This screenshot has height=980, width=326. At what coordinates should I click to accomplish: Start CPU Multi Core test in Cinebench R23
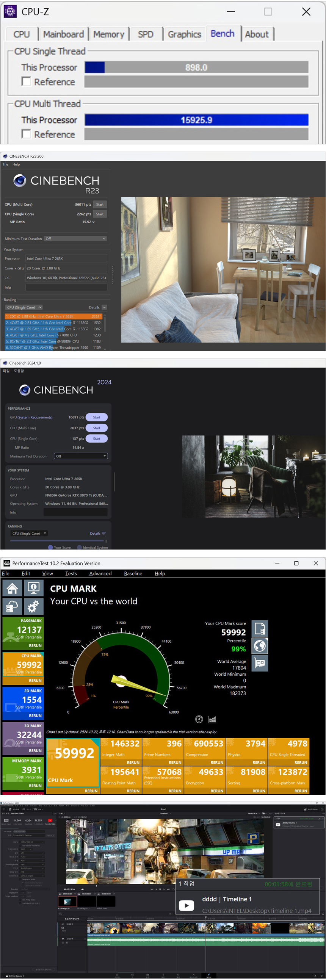(100, 204)
